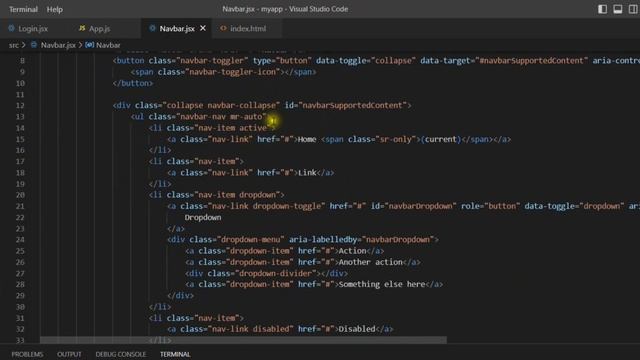
Task: Open the DEBUG CONSOLE panel tab
Action: [120, 354]
